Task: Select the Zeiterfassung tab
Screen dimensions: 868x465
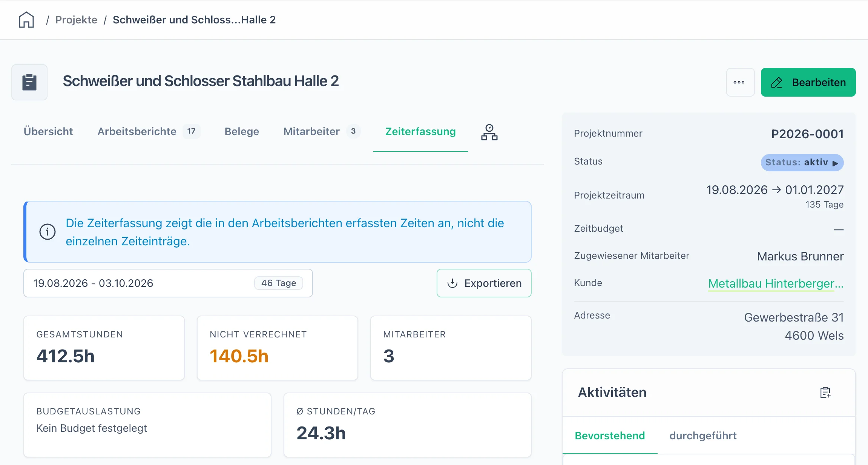Action: coord(420,131)
